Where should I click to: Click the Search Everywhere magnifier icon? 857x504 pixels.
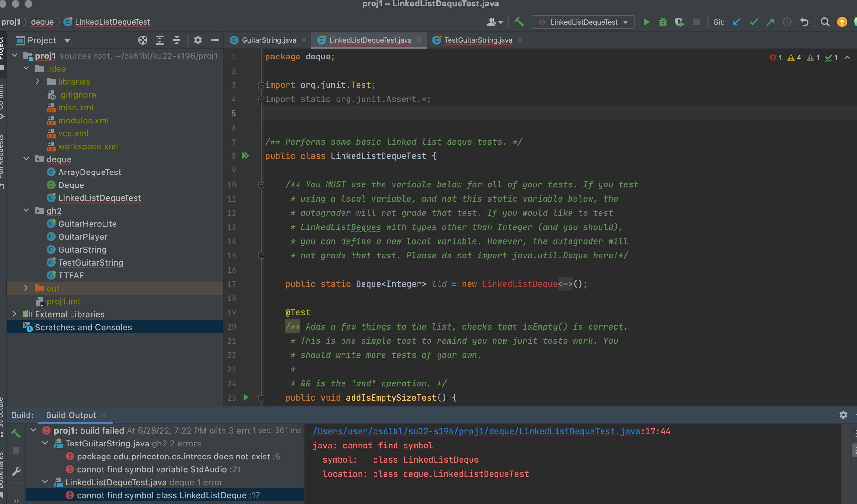click(825, 22)
